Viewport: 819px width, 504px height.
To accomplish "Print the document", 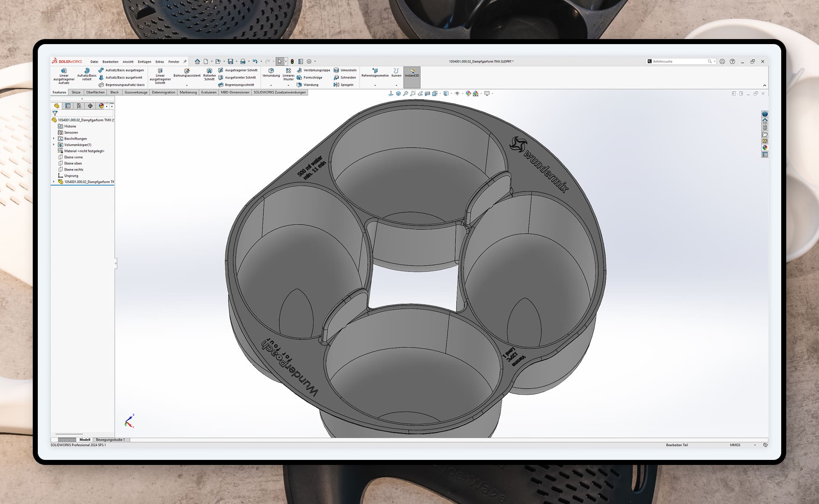I will [242, 61].
